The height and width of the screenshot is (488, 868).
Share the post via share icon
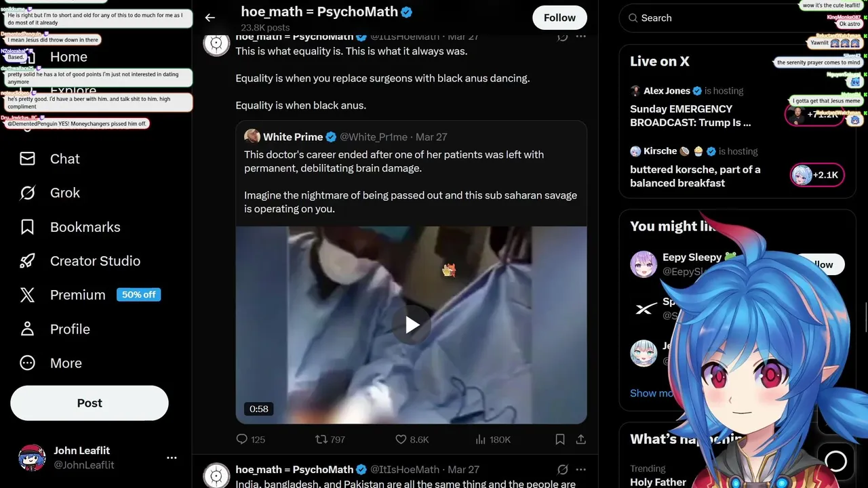tap(580, 439)
